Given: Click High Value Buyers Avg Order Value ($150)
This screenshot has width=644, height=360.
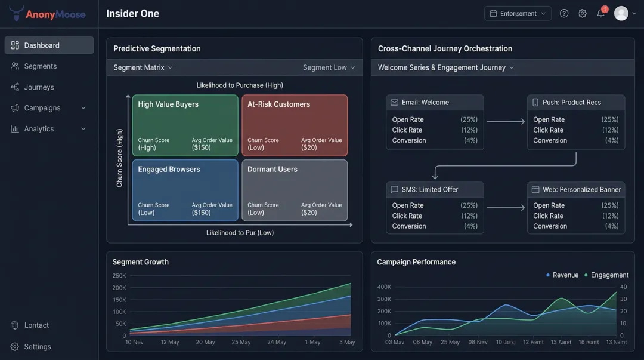Looking at the screenshot, I should pos(212,144).
